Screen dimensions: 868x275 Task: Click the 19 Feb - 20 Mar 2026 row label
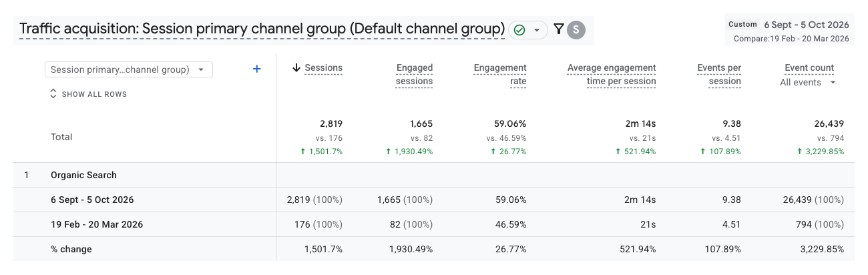(97, 224)
